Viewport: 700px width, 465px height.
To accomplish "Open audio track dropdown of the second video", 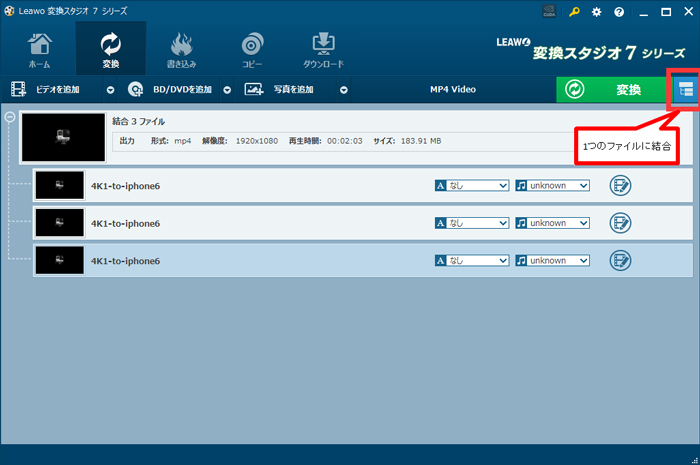I will (553, 223).
